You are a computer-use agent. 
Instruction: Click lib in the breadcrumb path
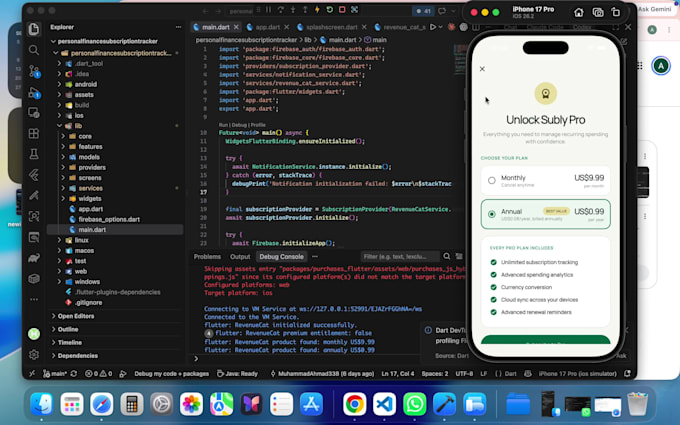coord(307,40)
